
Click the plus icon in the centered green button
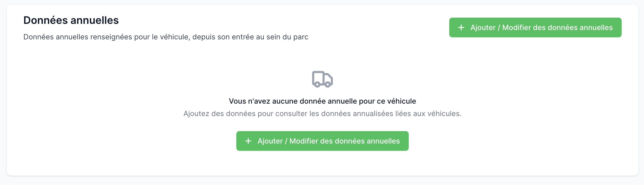(248, 141)
